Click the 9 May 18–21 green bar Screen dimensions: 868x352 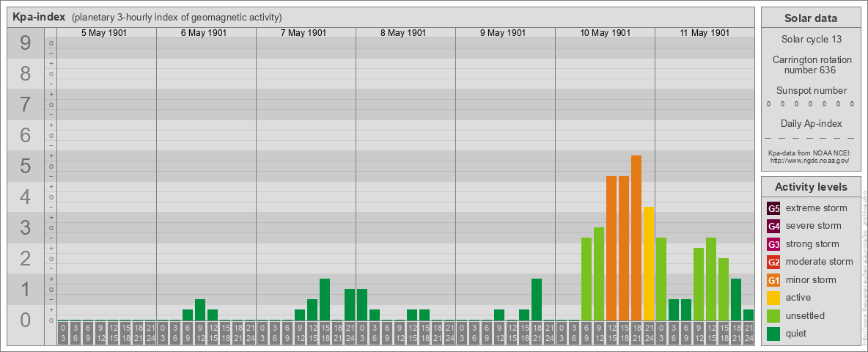[537, 300]
